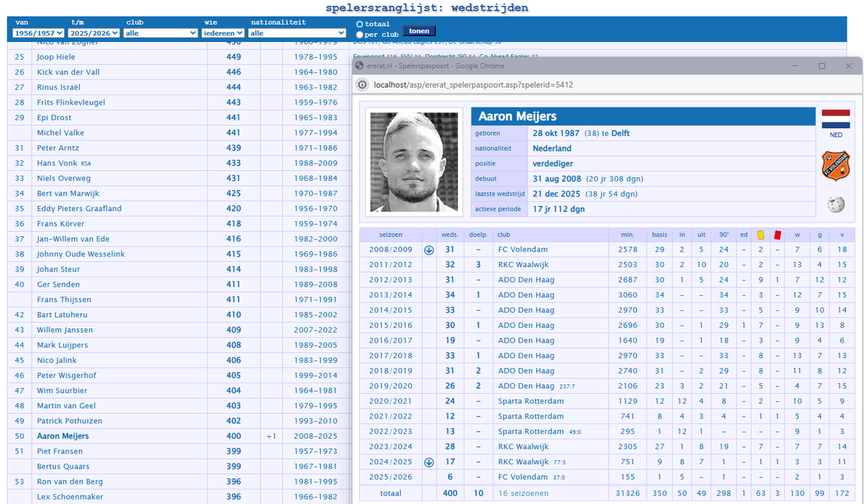
Task: Open the 't/m' season dropdown 2025/2026
Action: tap(94, 33)
